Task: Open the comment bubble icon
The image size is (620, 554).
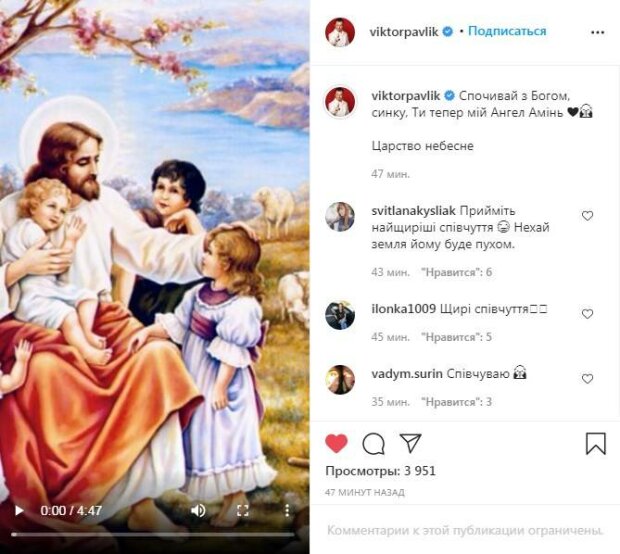Action: click(x=373, y=443)
